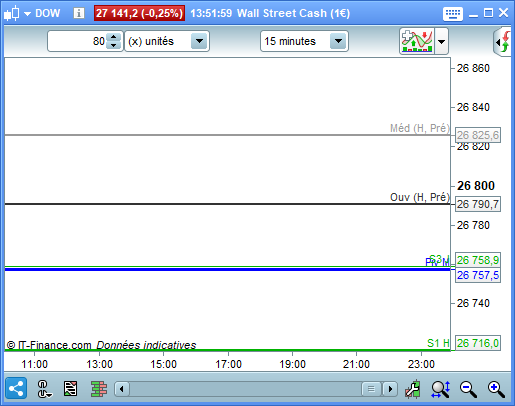This screenshot has width=515, height=406.
Task: Select the S1 H support line label
Action: point(438,343)
